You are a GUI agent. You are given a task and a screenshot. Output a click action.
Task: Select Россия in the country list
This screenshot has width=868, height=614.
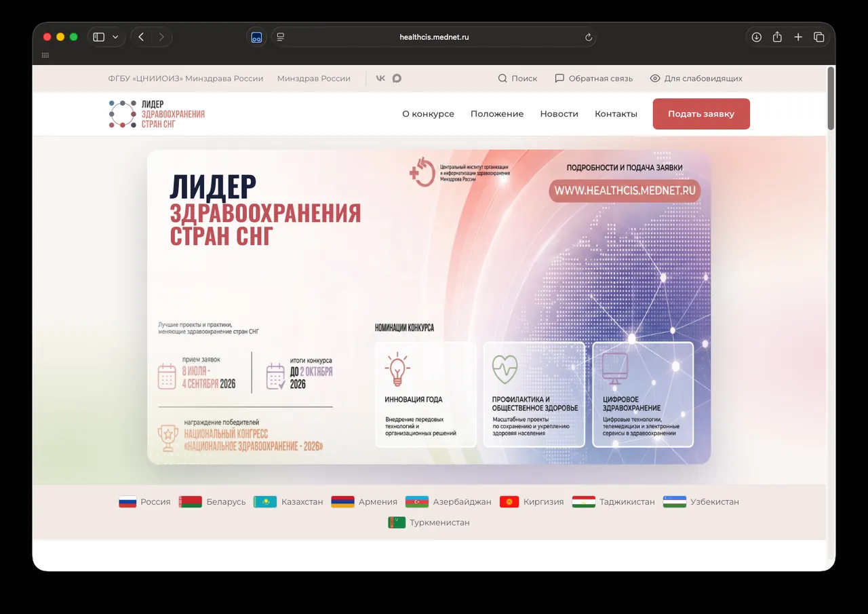point(144,502)
